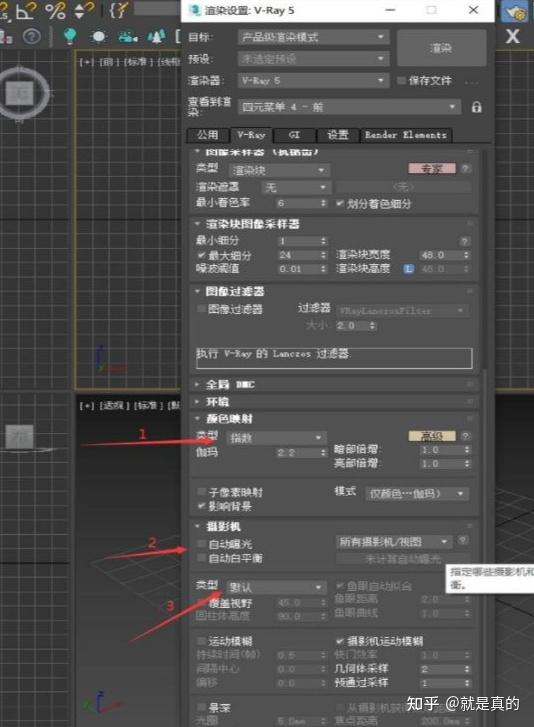Enable the 子像素映射 checkbox
This screenshot has height=727, width=534.
201,492
